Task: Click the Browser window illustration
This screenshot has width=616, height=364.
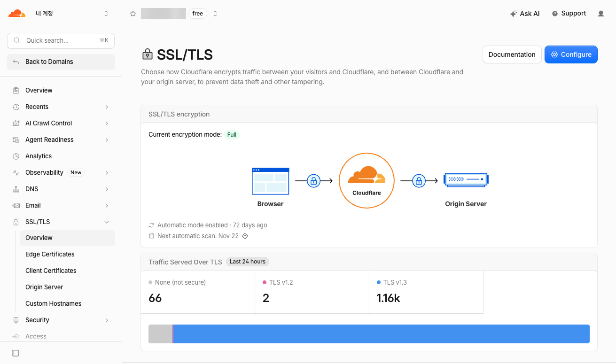Action: 270,181
